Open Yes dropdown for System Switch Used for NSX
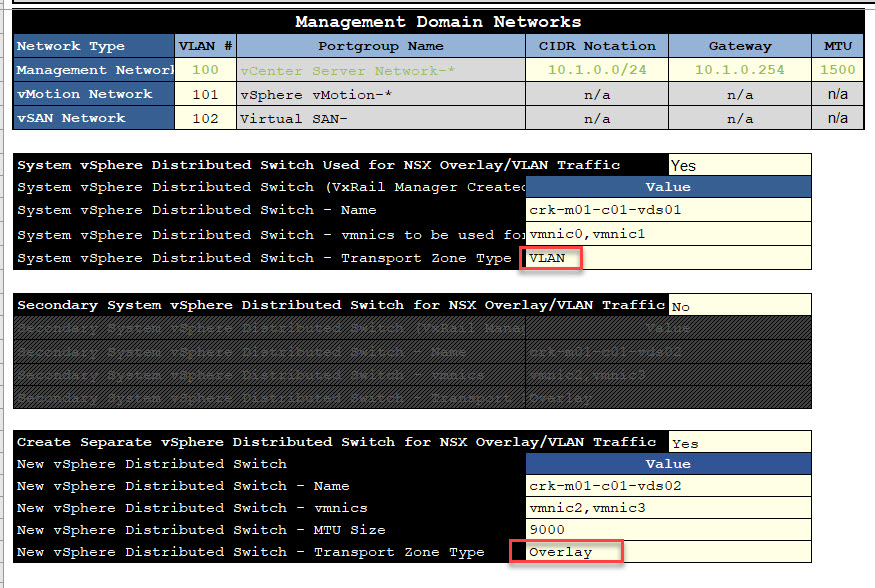Screen dimensions: 875x588 739,165
